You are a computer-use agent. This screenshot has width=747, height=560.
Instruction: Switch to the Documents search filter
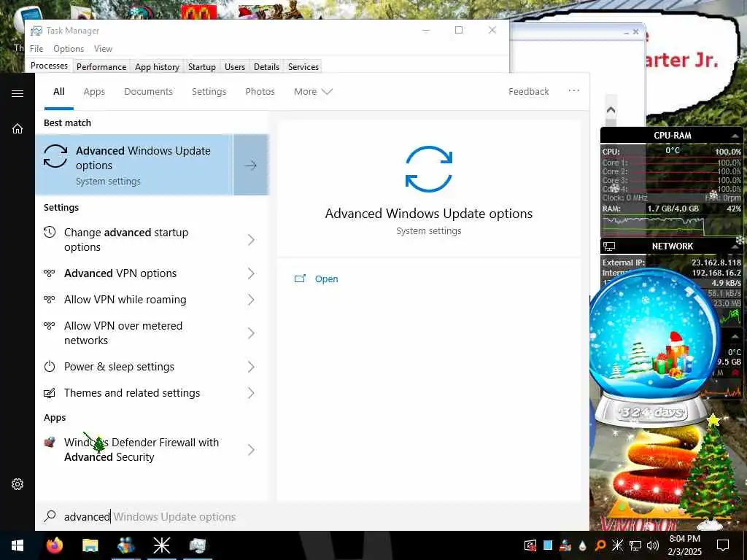click(148, 91)
